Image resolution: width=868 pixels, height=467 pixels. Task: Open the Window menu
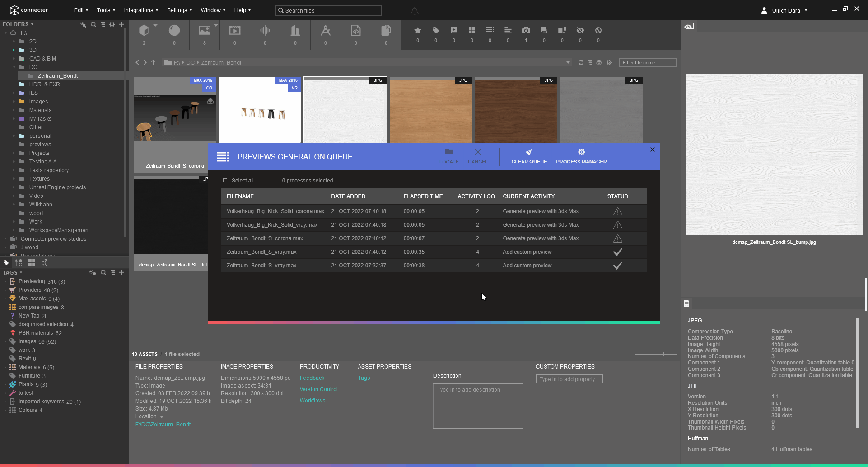[x=213, y=10]
